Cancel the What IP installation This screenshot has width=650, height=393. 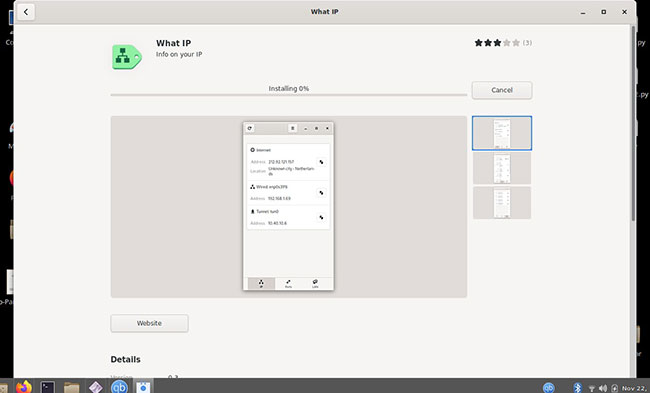[502, 90]
